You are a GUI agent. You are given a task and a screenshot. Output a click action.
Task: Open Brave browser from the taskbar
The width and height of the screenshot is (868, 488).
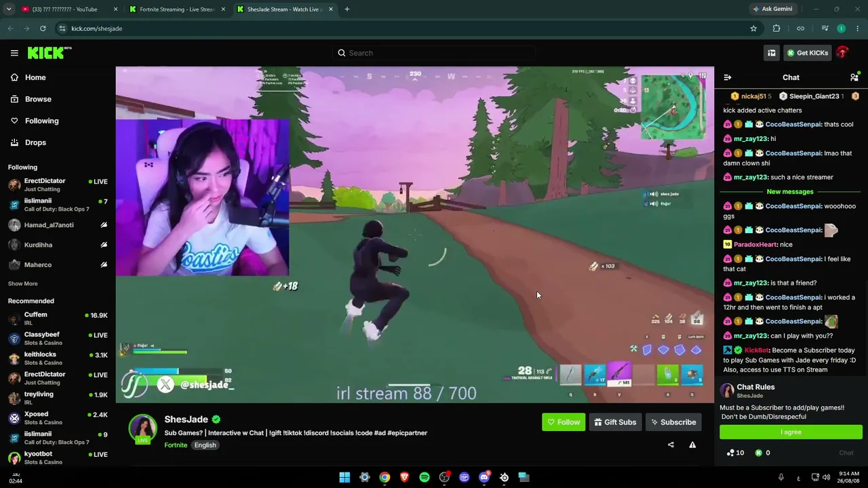tap(404, 477)
